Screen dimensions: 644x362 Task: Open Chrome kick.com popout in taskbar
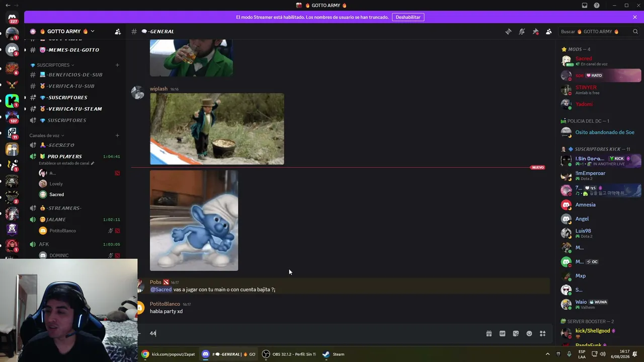pos(168,354)
